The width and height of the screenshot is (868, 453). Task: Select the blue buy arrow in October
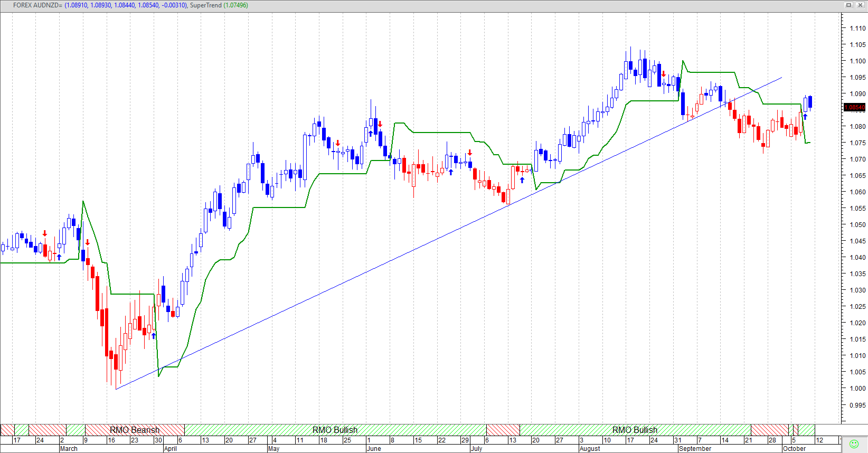805,117
